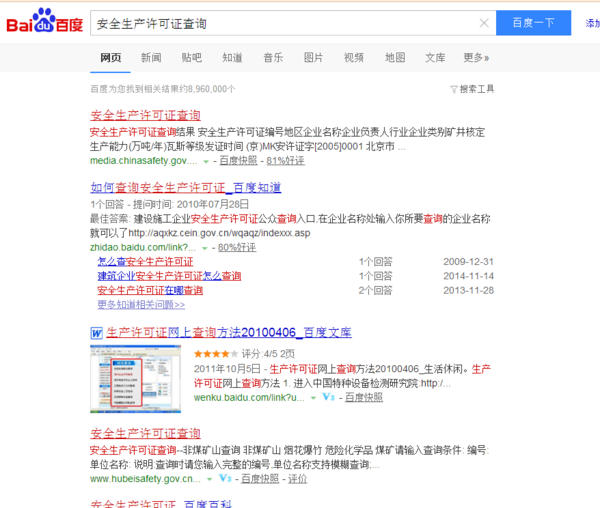Viewport: 600px width, 508px height.
Task: Open wenku.baidu.com/link green URL
Action: (249, 397)
